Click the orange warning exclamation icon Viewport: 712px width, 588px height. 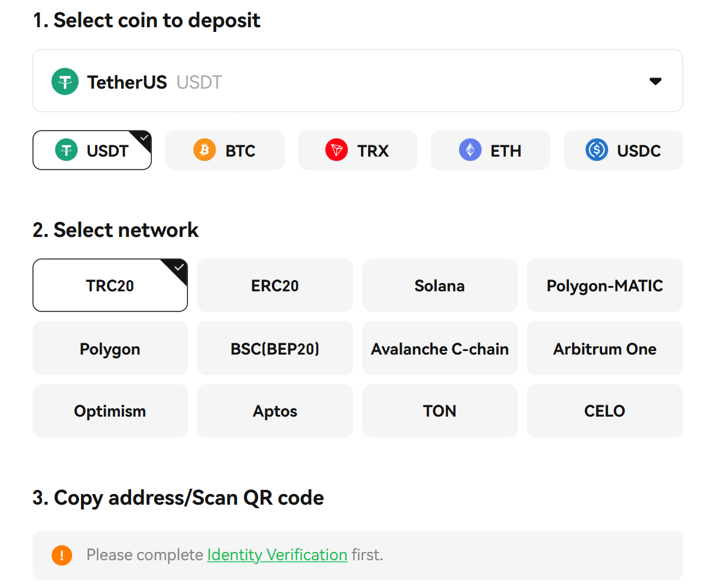click(62, 555)
